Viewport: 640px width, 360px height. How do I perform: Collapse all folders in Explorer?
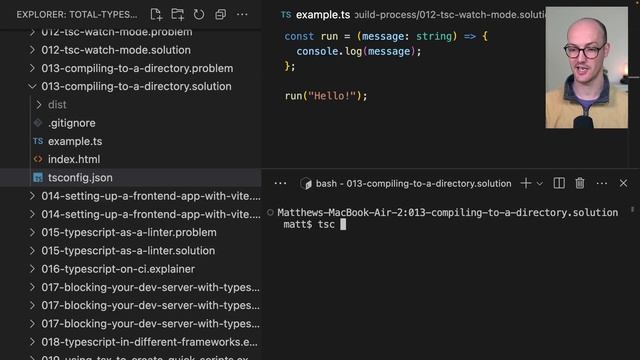pos(220,15)
